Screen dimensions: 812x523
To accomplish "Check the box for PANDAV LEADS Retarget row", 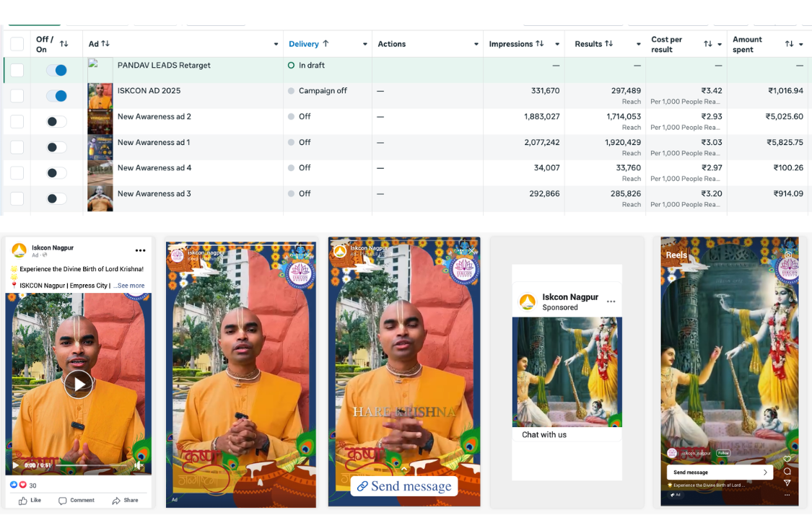I will coord(17,70).
